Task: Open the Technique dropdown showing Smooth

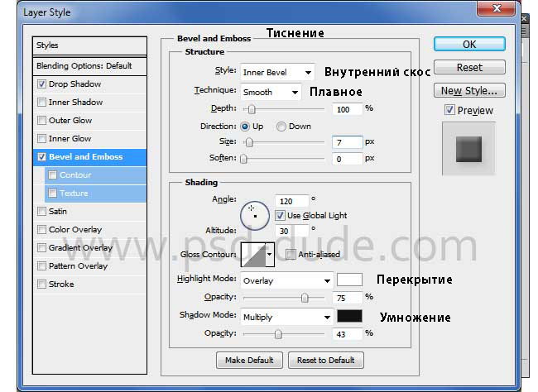Action: click(x=271, y=92)
